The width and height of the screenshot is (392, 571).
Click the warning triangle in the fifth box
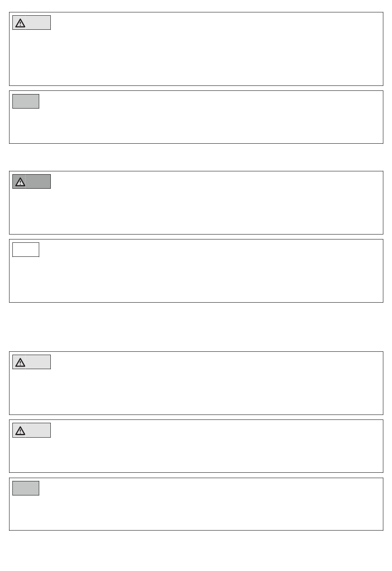[20, 363]
